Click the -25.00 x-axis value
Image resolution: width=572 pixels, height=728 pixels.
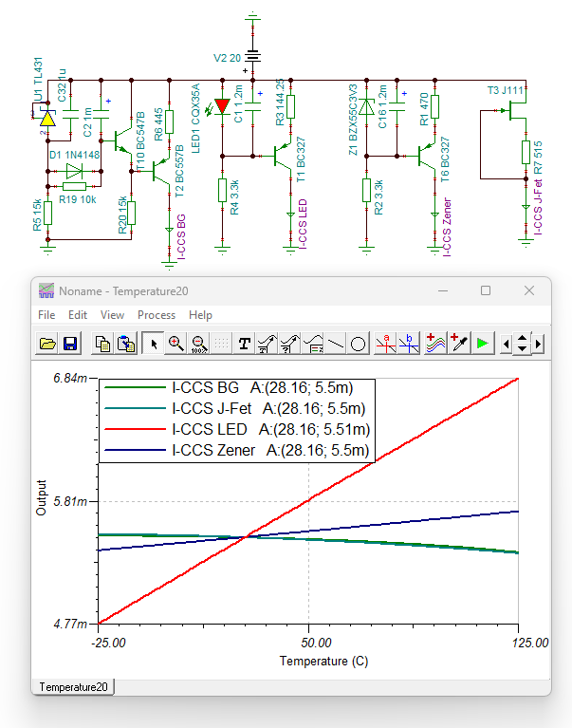point(108,643)
